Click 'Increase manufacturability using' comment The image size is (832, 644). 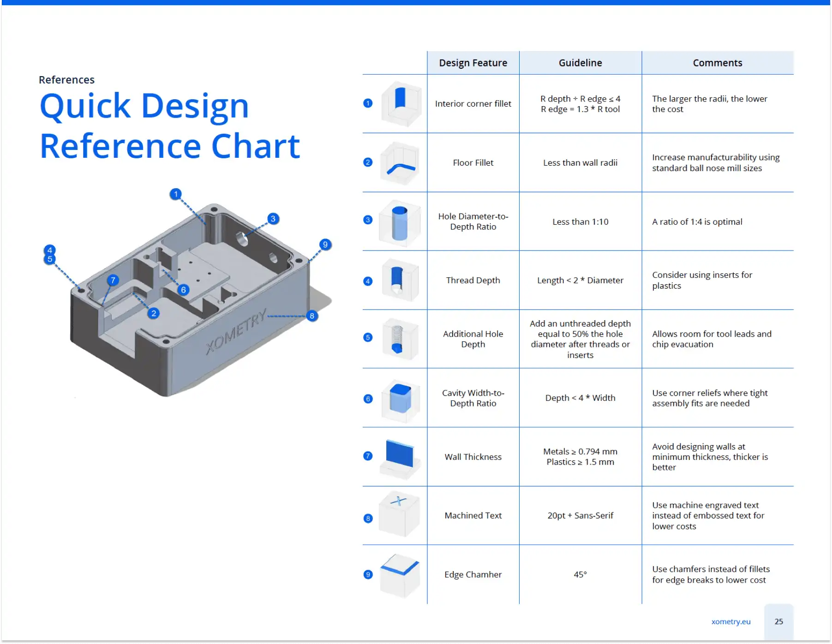pos(716,163)
